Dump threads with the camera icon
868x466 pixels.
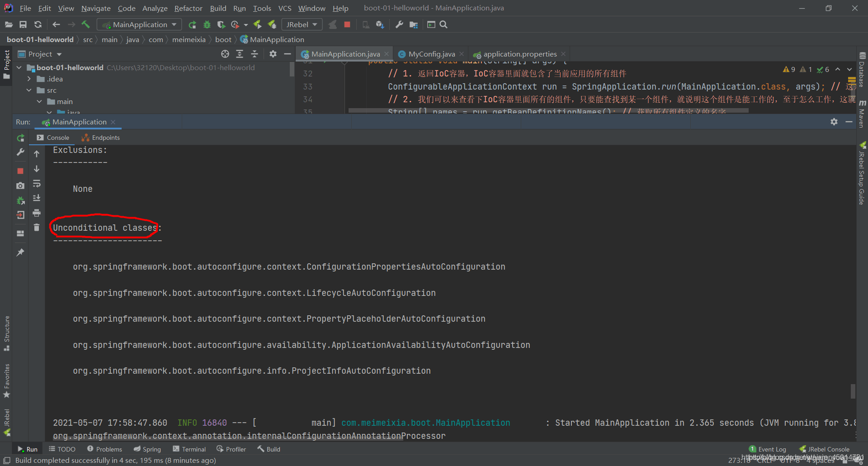tap(20, 185)
